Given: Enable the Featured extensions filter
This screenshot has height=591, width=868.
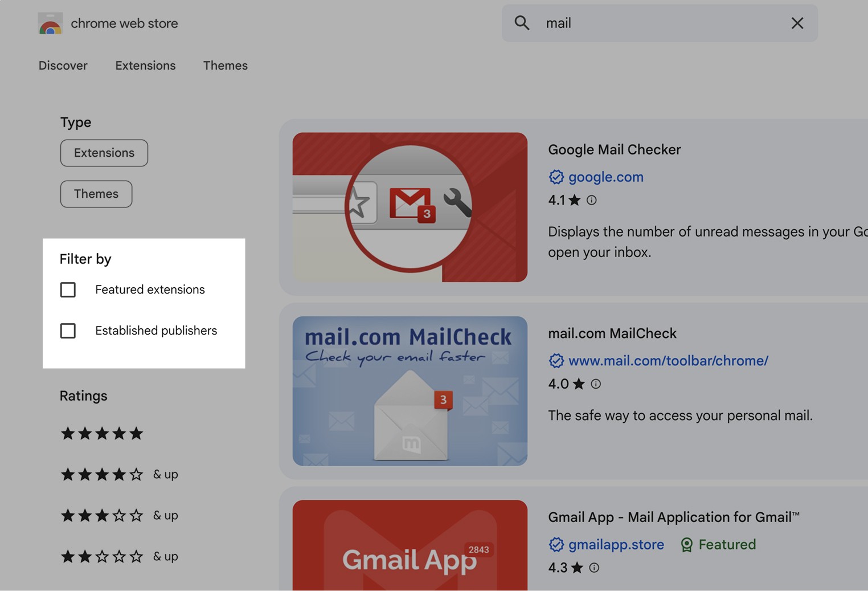Looking at the screenshot, I should click(68, 290).
